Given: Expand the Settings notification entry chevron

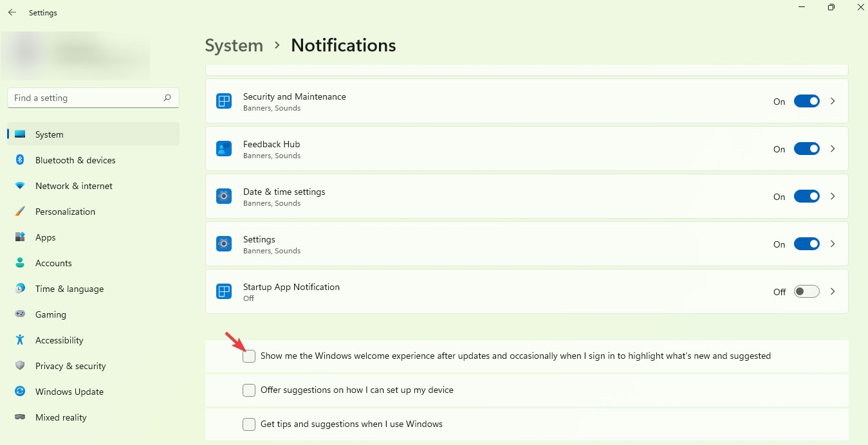Looking at the screenshot, I should 833,244.
